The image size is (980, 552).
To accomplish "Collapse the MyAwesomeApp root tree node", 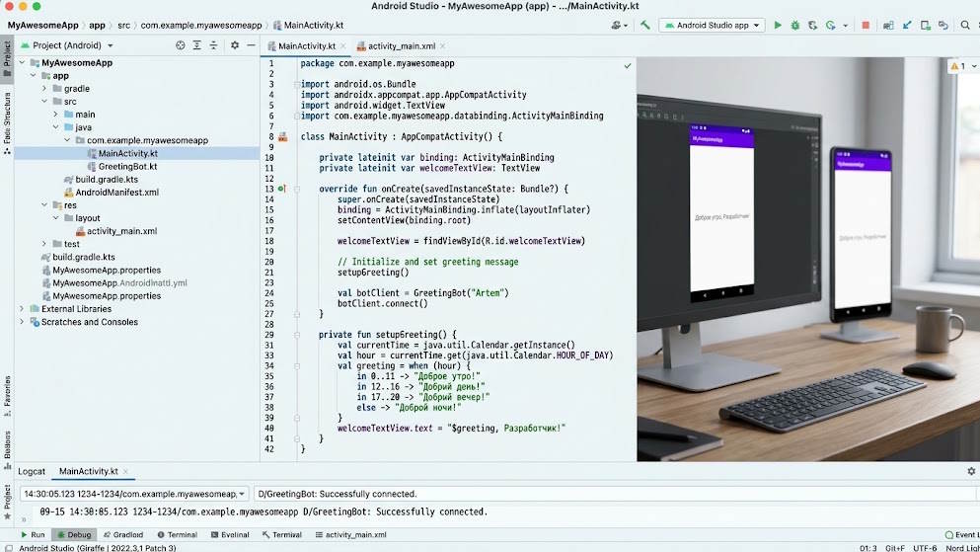I will (22, 62).
